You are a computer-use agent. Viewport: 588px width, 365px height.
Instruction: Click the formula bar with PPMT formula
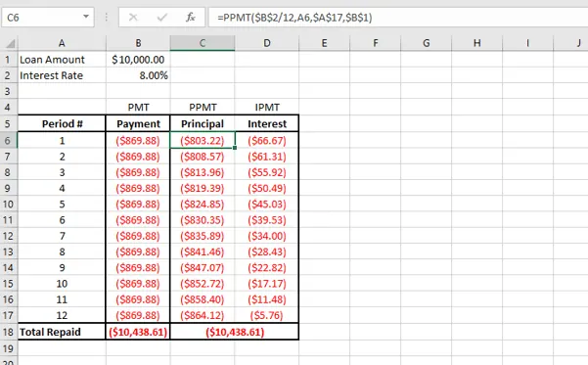click(397, 18)
